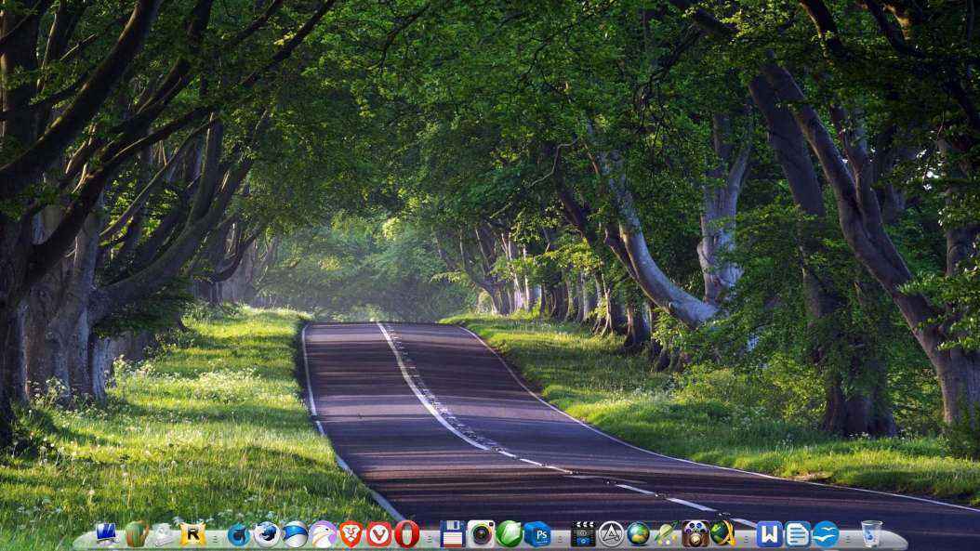Open the globe with golden ring icon
The width and height of the screenshot is (980, 551).
(723, 533)
